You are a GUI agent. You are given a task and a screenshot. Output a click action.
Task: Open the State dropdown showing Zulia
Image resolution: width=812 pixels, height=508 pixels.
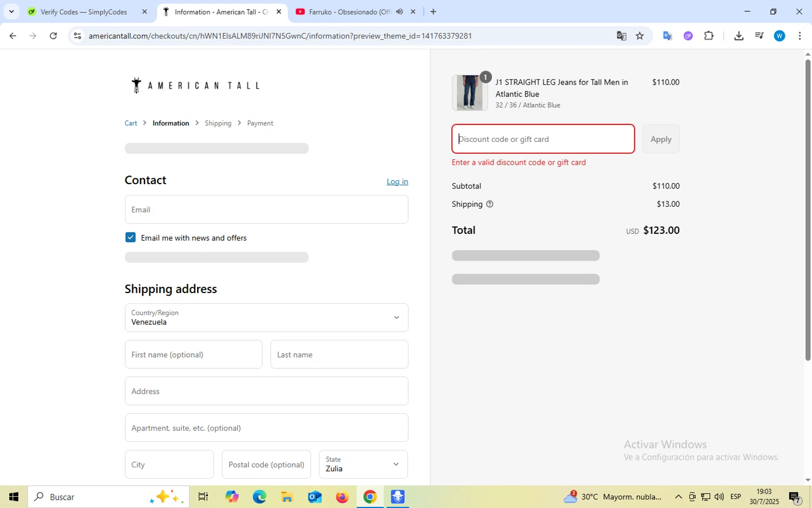click(x=363, y=465)
